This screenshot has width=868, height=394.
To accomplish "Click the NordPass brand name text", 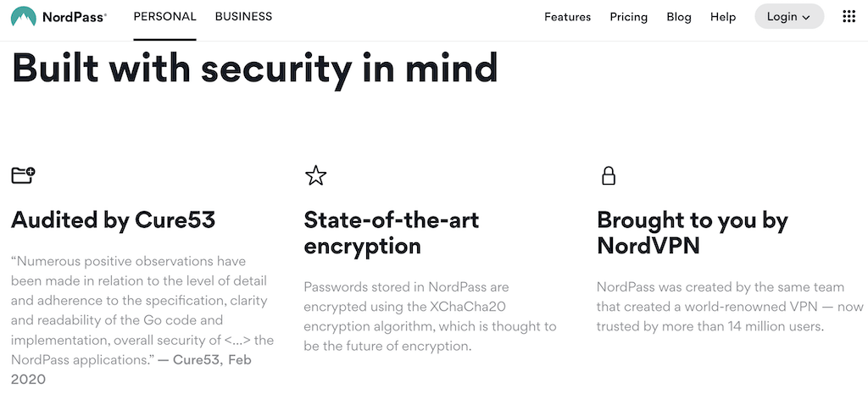I will coord(75,17).
